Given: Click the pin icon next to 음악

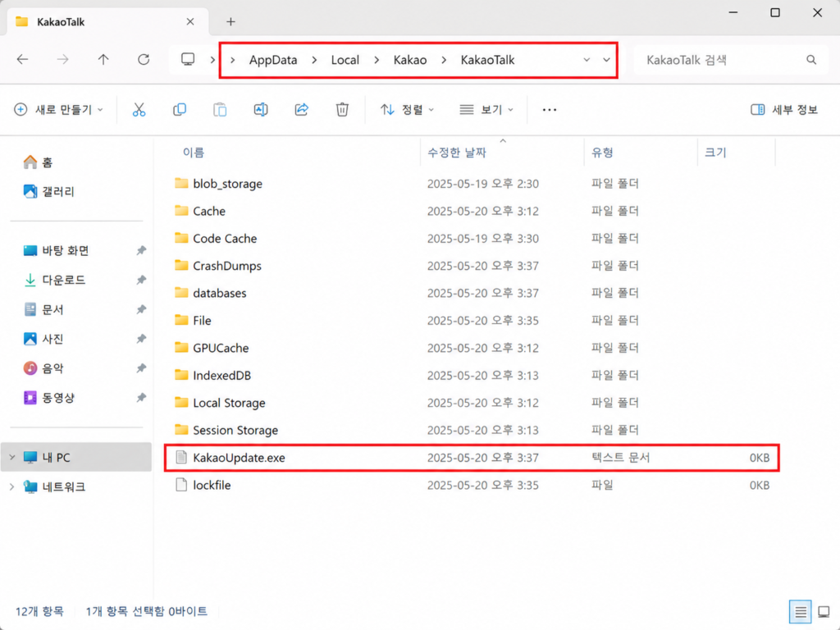Looking at the screenshot, I should (x=141, y=368).
